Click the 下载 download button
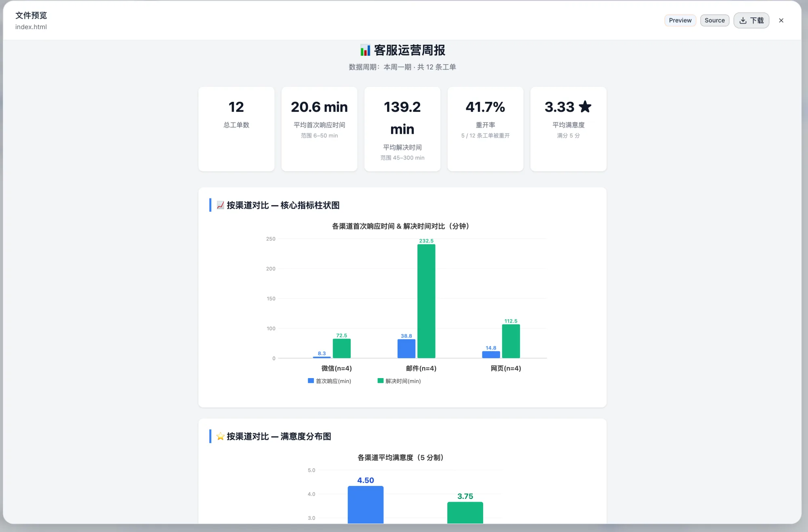 point(751,20)
